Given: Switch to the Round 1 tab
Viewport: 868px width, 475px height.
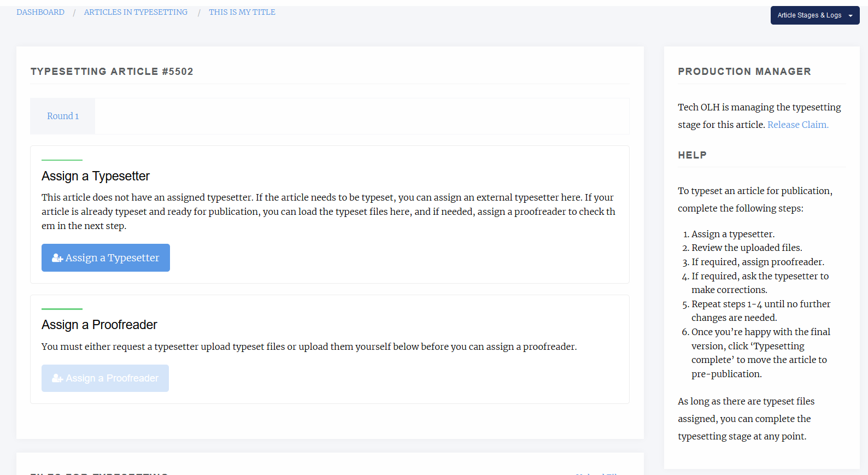Looking at the screenshot, I should 63,116.
